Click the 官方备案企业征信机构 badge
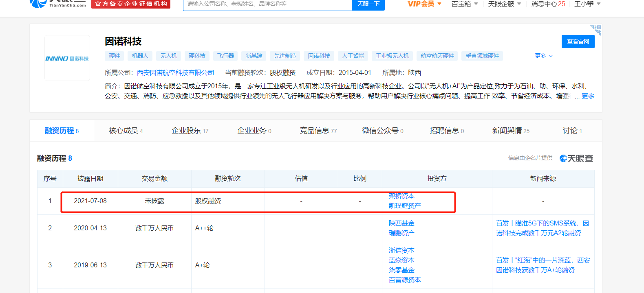This screenshot has width=644, height=293. [131, 4]
